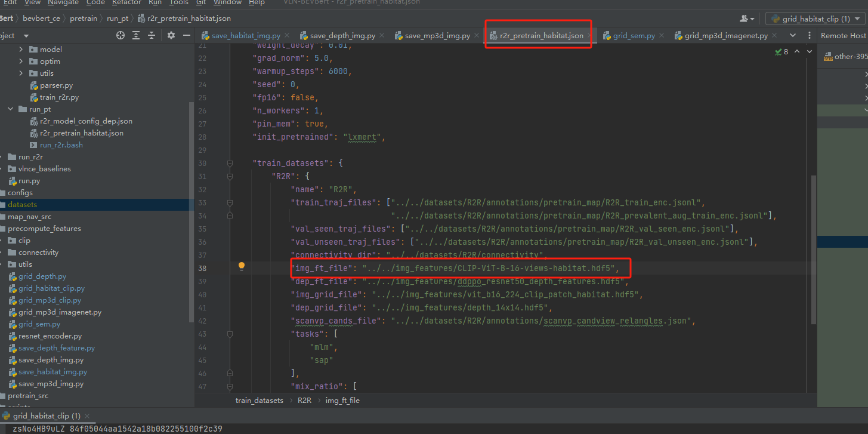Open the Project panel settings gear

[171, 35]
